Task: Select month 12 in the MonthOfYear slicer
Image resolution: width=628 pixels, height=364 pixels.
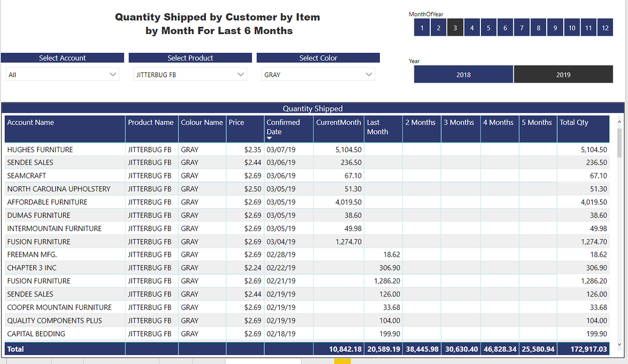Action: point(604,27)
